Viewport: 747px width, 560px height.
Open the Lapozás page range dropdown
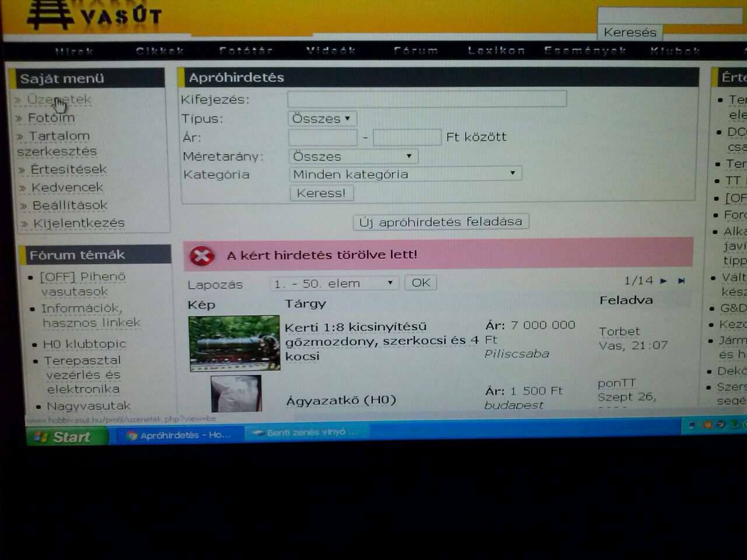pyautogui.click(x=334, y=283)
